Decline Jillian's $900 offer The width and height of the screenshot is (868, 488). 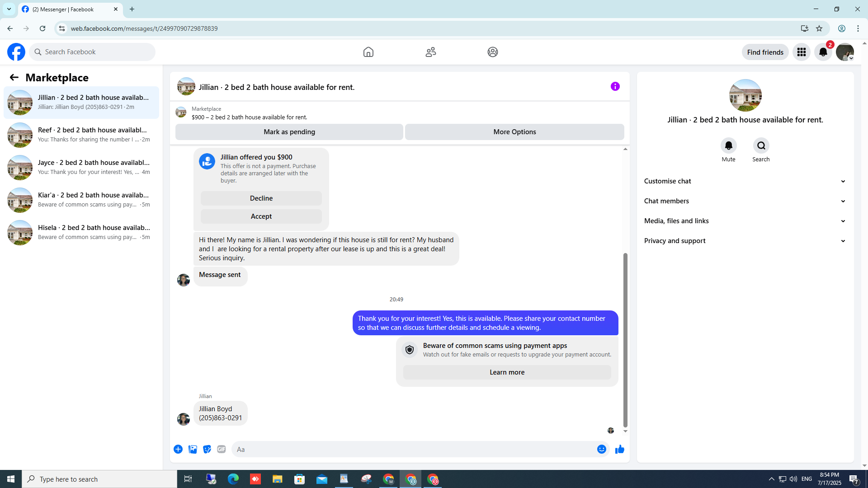[261, 198]
